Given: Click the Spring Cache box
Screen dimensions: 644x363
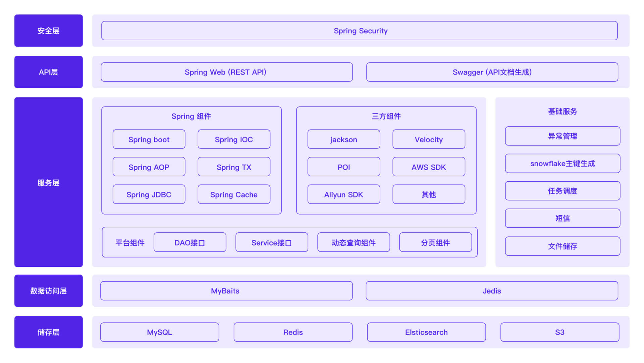Looking at the screenshot, I should pos(234,194).
